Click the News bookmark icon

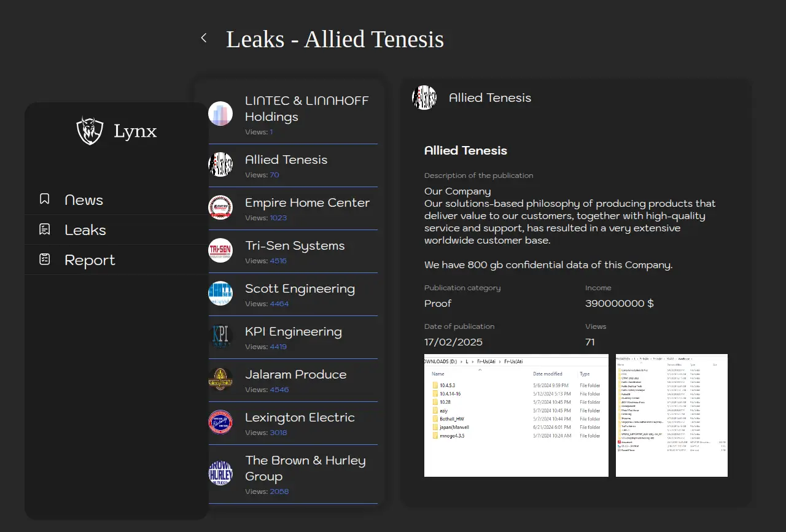[45, 199]
